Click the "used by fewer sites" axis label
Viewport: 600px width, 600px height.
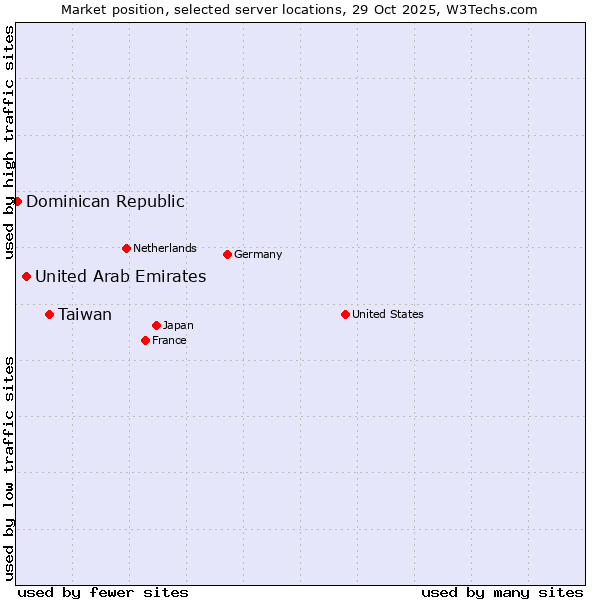103,592
